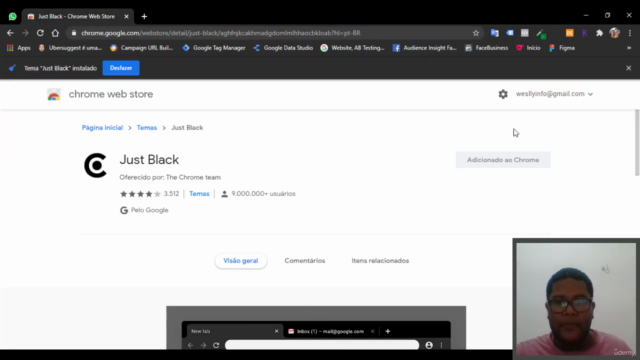
Task: Click the Adicionado ao Chrome button
Action: pos(503,160)
